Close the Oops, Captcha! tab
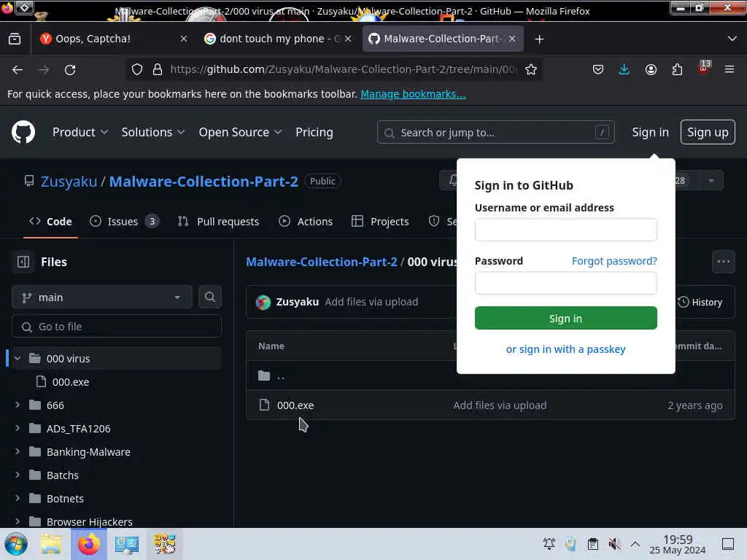Screen dimensions: 747x560 [x=183, y=39]
